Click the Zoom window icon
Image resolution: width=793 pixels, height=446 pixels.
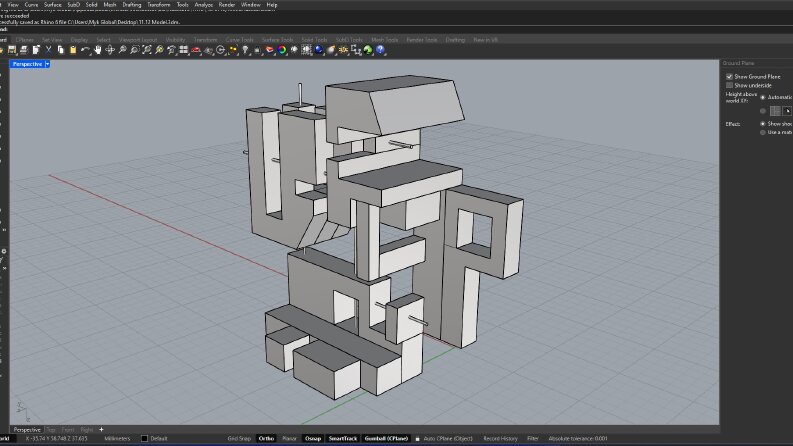135,50
